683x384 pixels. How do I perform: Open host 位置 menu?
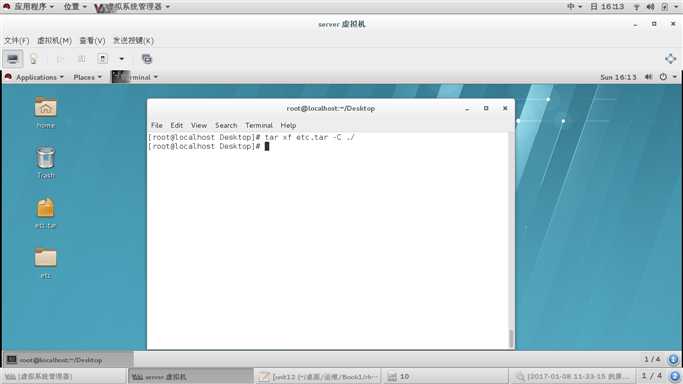(x=75, y=7)
